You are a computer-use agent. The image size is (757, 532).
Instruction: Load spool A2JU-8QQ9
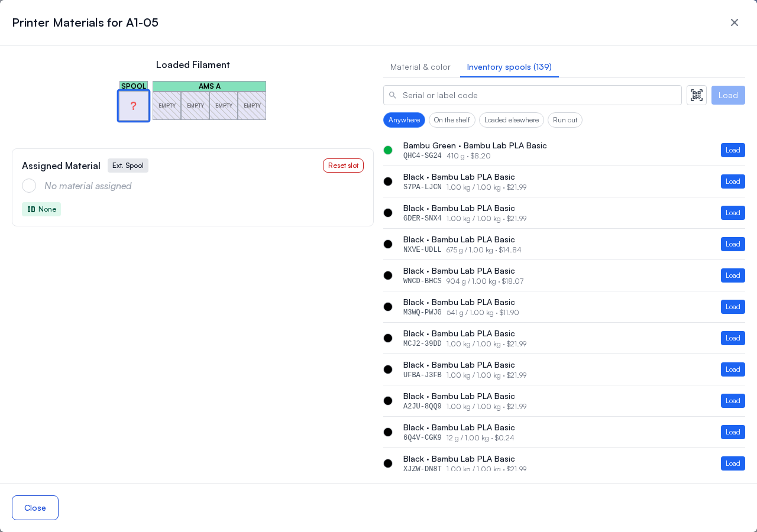tap(733, 401)
